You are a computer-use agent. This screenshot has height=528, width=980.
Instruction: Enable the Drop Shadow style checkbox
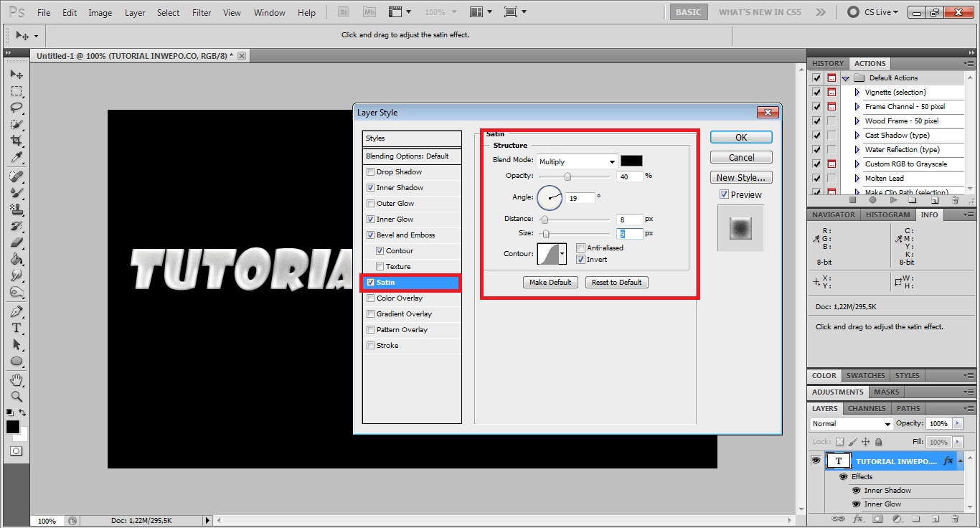pyautogui.click(x=370, y=172)
